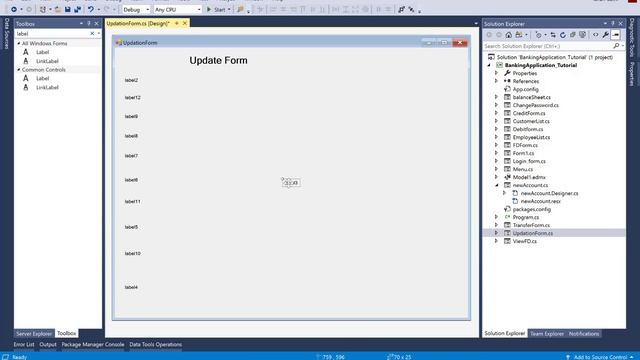Screen dimensions: 640x360
Task: Click the View Code icon in Solution Explorer
Action: pyautogui.click(x=596, y=35)
